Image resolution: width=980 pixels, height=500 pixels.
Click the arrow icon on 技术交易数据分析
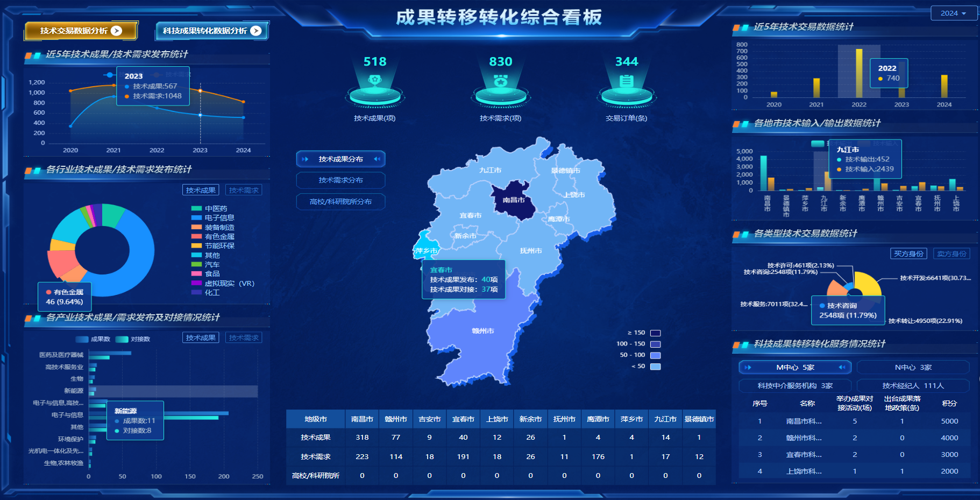(x=116, y=31)
